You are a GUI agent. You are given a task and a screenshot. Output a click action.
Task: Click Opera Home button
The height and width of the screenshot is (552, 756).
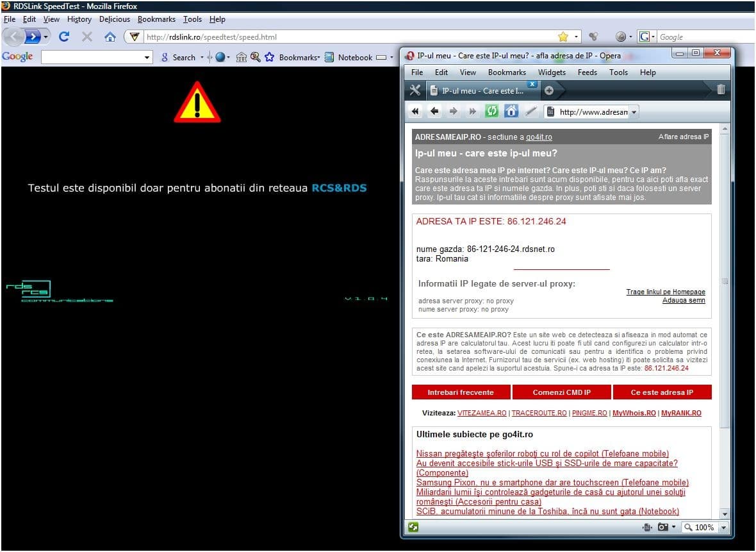coord(511,112)
